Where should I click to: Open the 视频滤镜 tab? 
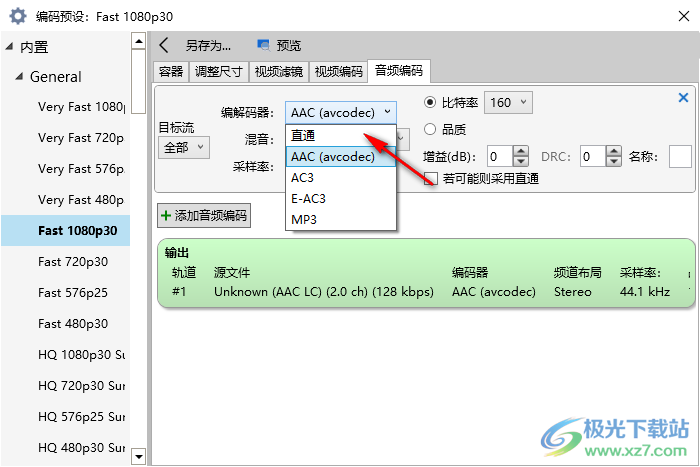pos(279,71)
